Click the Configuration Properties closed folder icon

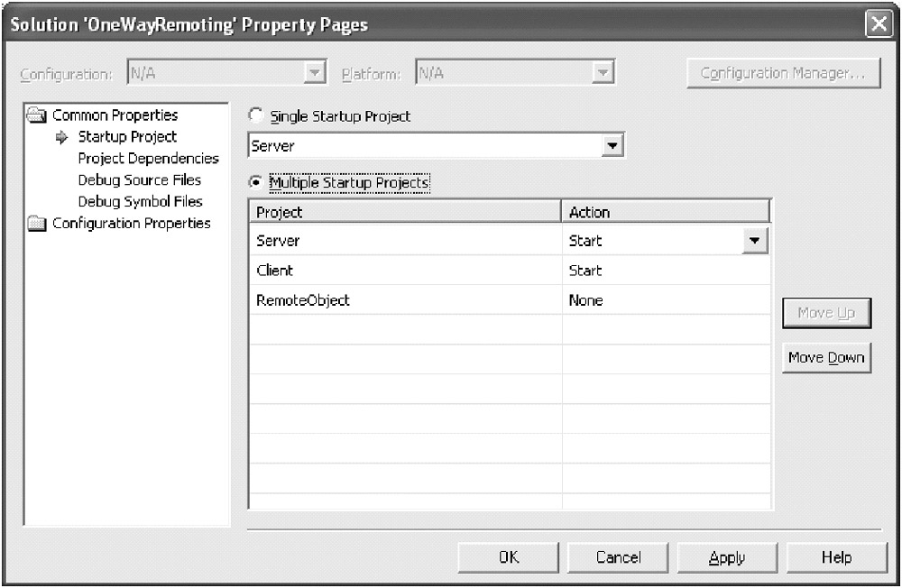(x=38, y=224)
